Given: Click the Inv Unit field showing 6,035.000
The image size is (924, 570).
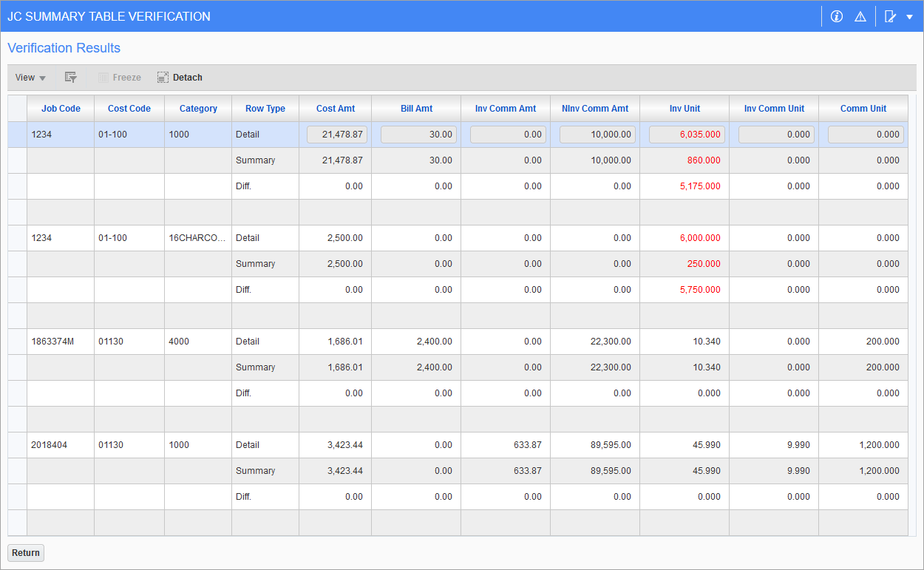Looking at the screenshot, I should point(687,135).
